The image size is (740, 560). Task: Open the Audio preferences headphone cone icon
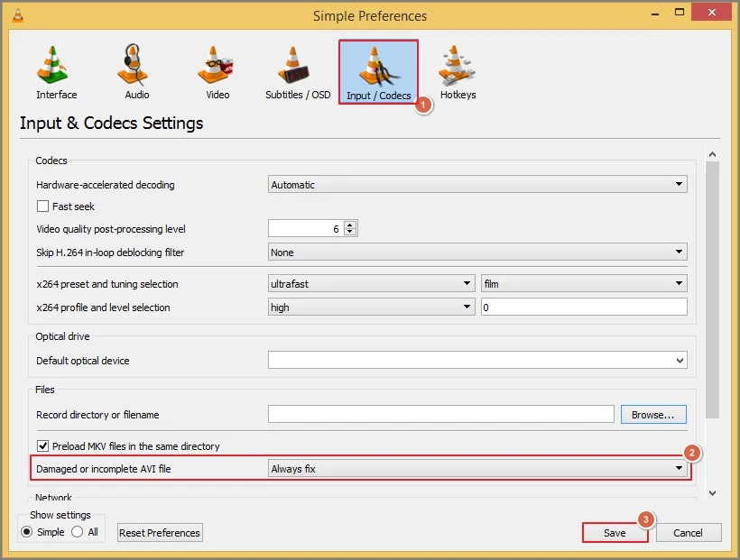click(134, 65)
